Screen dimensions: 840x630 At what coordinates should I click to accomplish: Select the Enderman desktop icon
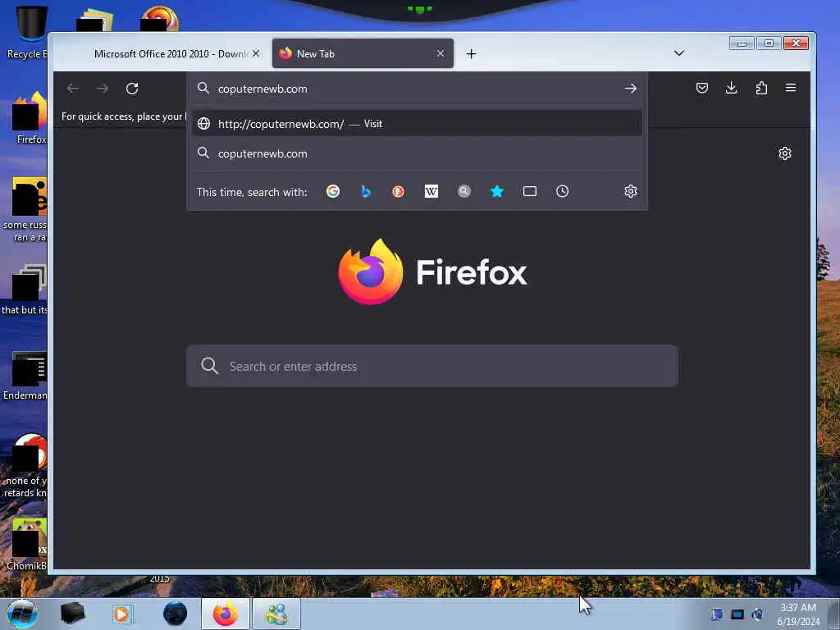click(x=25, y=376)
